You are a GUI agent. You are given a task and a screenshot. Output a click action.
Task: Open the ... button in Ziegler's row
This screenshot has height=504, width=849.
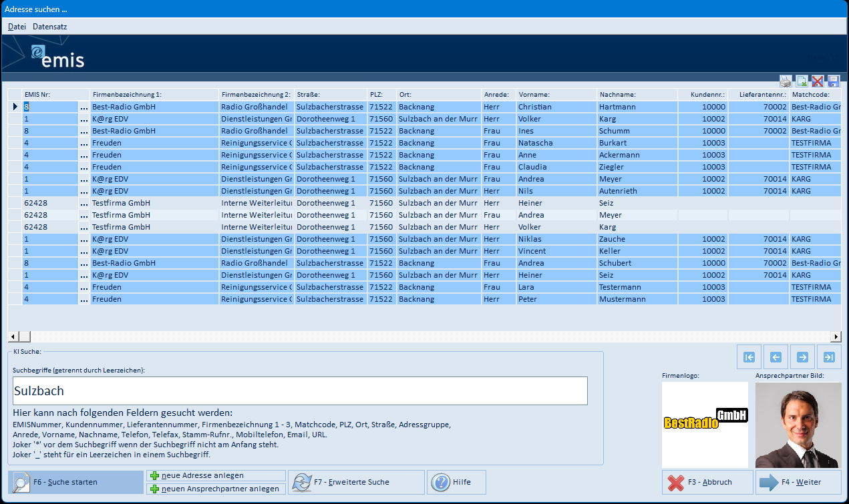[x=84, y=167]
